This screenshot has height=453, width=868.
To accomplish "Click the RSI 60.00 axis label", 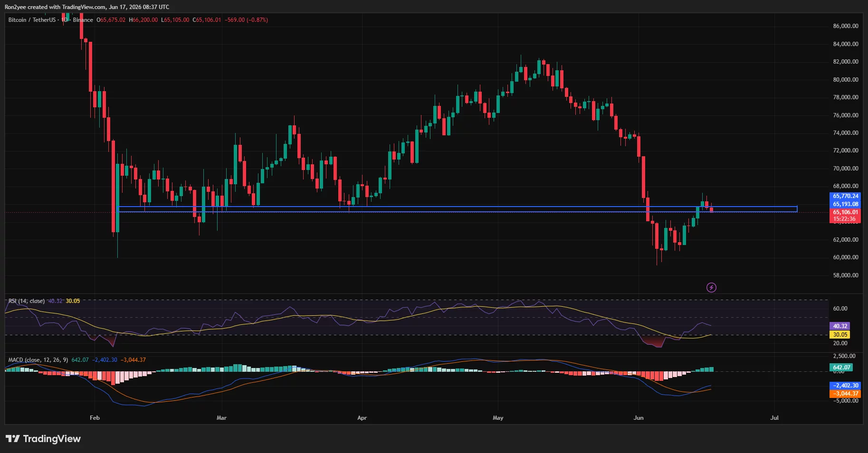I will click(x=840, y=309).
